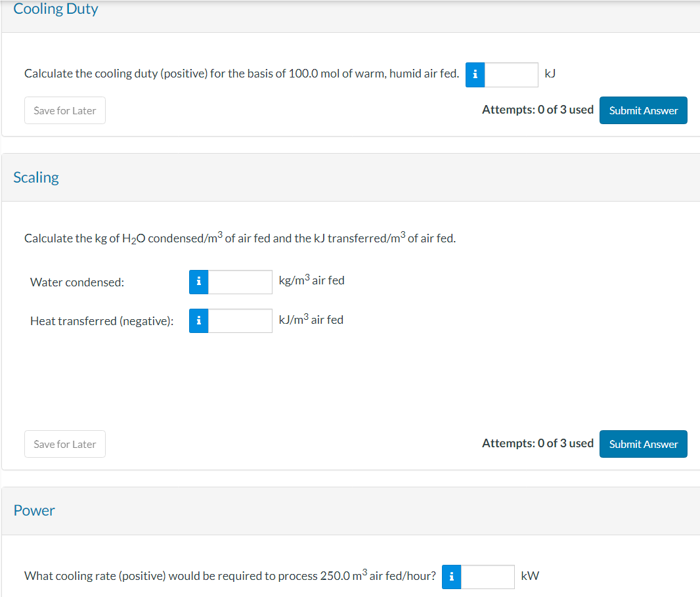
Task: Click the info icon beside the kW cooling rate field
Action: [451, 577]
